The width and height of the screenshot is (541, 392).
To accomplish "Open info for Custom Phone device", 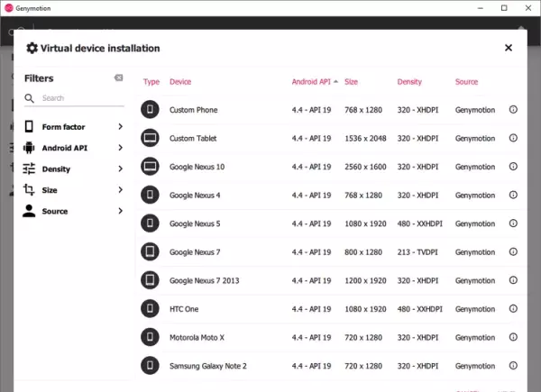I will (x=513, y=110).
